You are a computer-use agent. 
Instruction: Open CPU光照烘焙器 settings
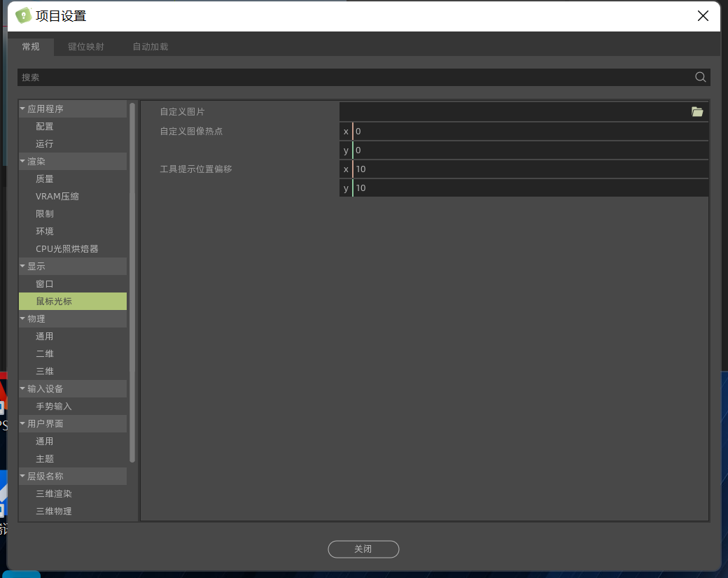pos(72,249)
